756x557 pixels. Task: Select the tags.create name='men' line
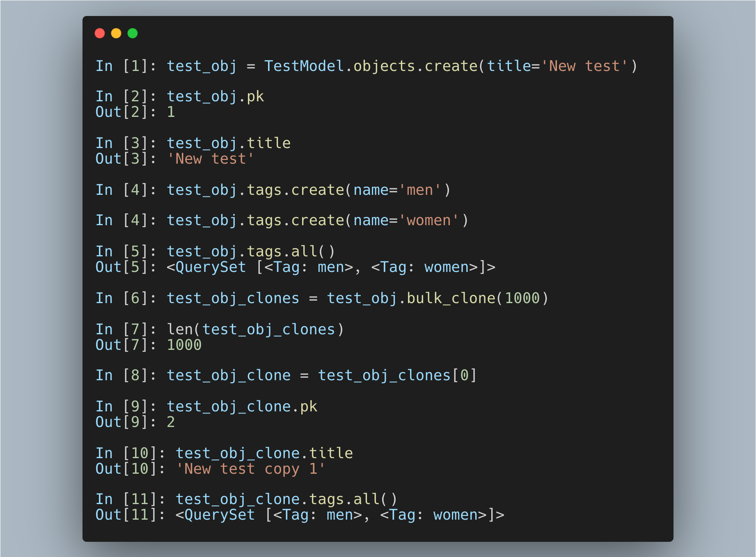click(308, 189)
